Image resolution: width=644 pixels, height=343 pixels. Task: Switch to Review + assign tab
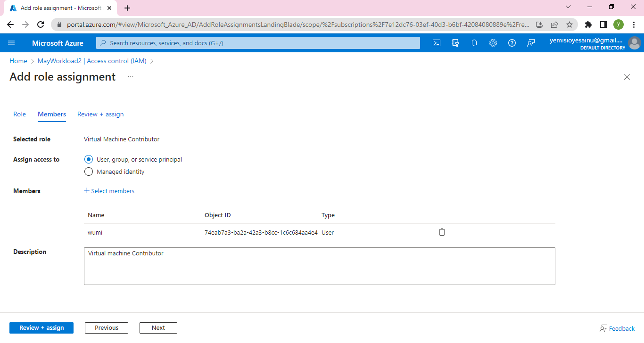click(x=100, y=114)
